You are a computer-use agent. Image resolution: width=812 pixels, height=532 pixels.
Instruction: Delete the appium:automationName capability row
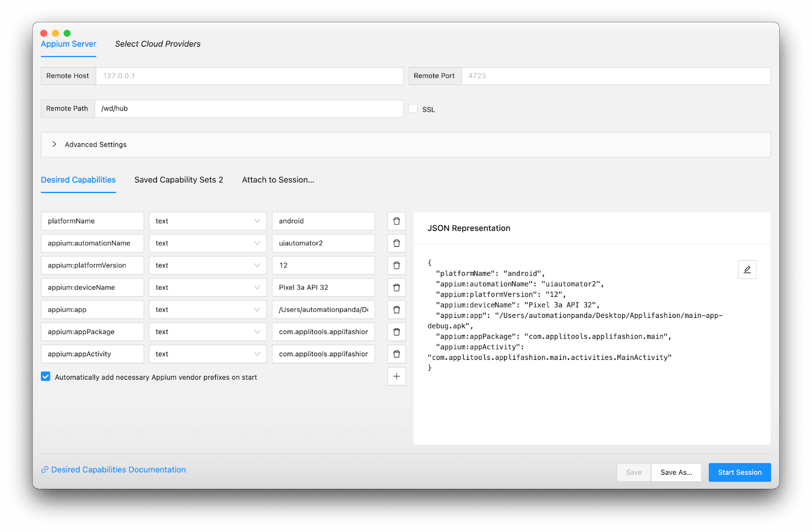tap(396, 243)
